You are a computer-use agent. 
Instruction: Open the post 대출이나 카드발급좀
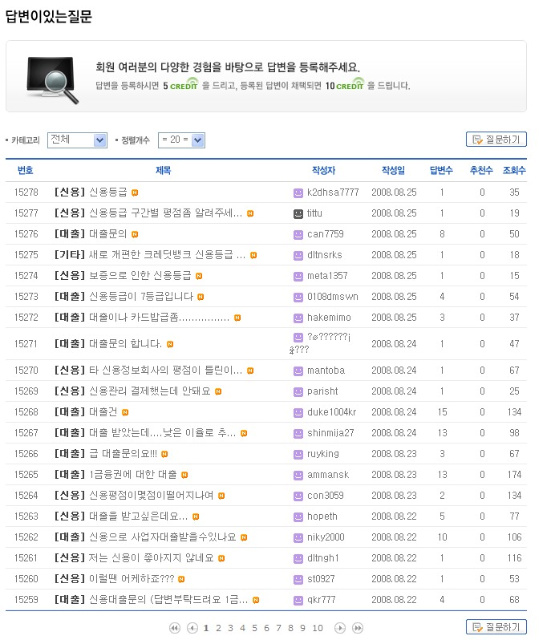click(159, 317)
